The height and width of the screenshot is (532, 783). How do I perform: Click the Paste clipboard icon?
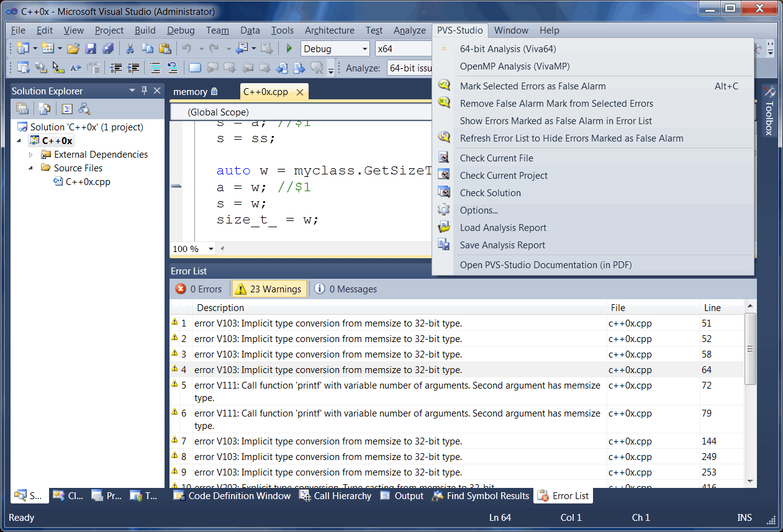click(x=165, y=48)
